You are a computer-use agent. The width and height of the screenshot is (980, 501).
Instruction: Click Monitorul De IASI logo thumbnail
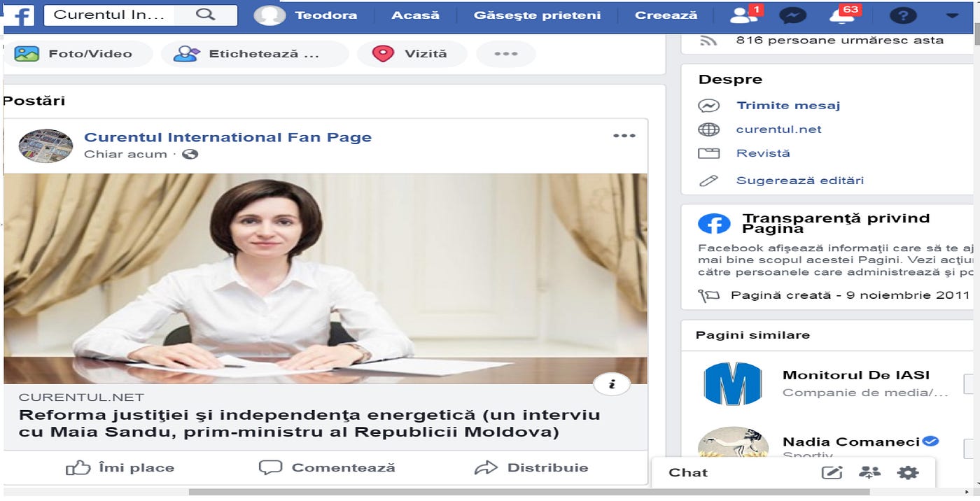pyautogui.click(x=732, y=383)
